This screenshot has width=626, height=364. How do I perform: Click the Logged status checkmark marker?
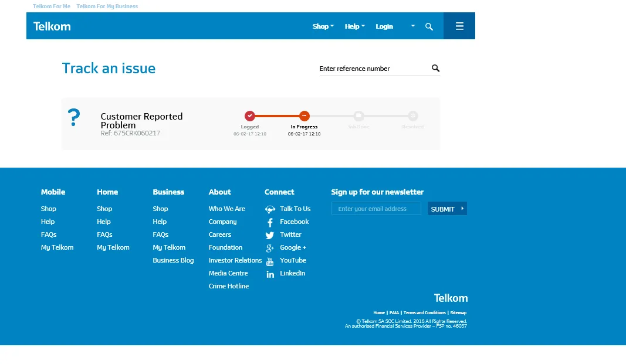[x=250, y=116]
